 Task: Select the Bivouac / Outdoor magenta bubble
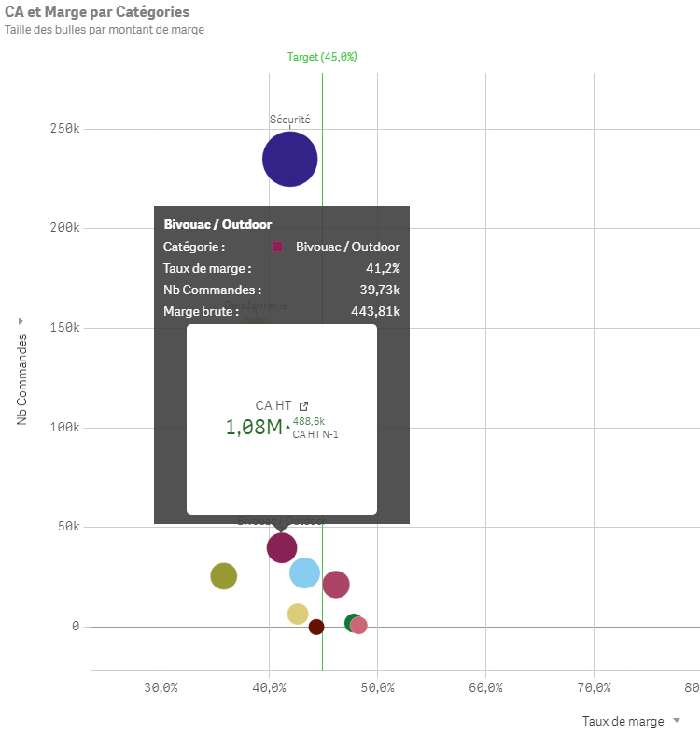pos(282,547)
